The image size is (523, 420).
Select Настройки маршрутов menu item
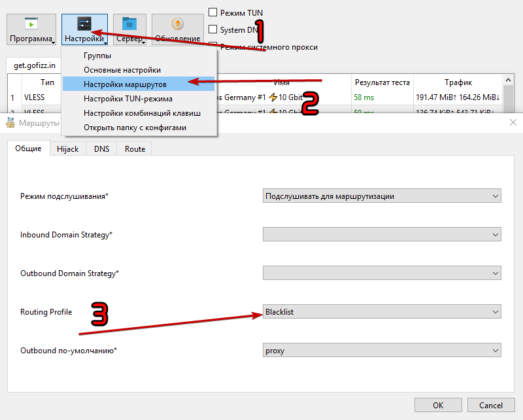coord(125,84)
